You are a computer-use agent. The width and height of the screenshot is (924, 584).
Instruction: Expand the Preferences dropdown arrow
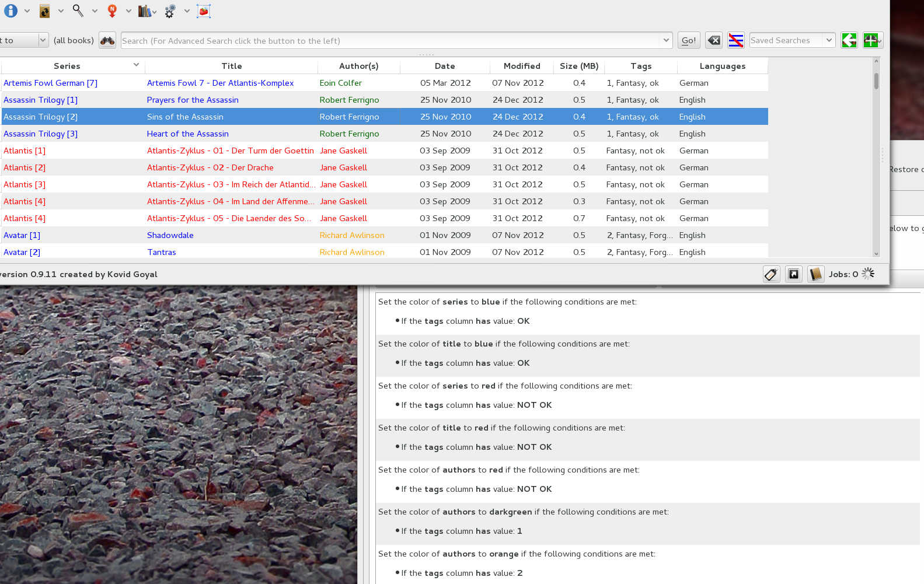[187, 11]
